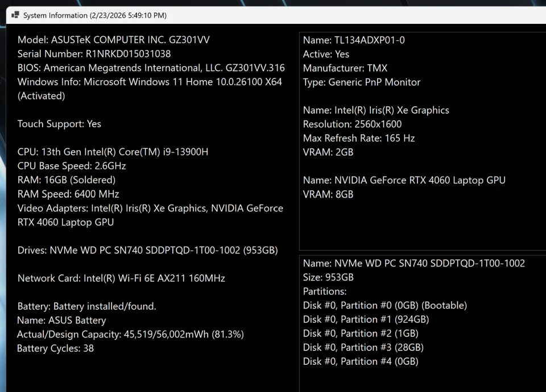The height and width of the screenshot is (392, 546).
Task: Click the Video Adapters line
Action: coord(150,208)
